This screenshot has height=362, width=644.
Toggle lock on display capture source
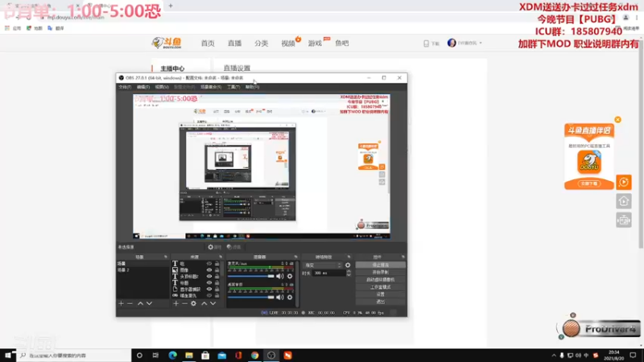pos(217,290)
